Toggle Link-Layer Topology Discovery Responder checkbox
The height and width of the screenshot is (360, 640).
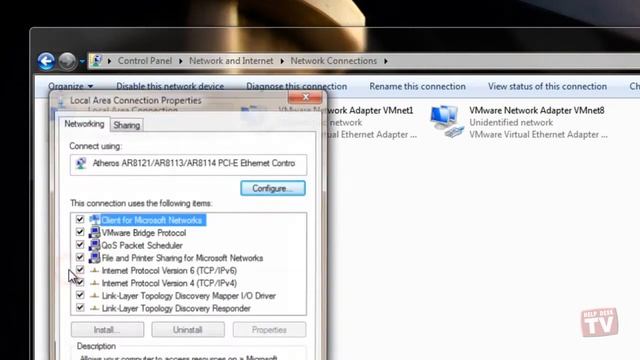click(x=80, y=308)
